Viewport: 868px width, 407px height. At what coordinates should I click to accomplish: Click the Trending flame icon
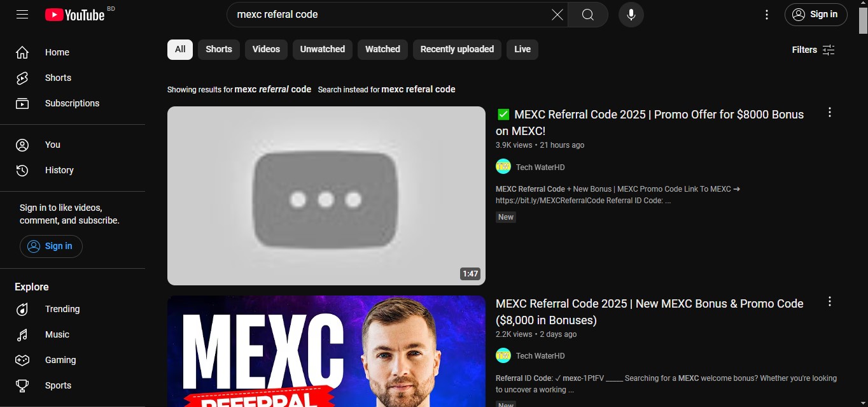point(22,309)
